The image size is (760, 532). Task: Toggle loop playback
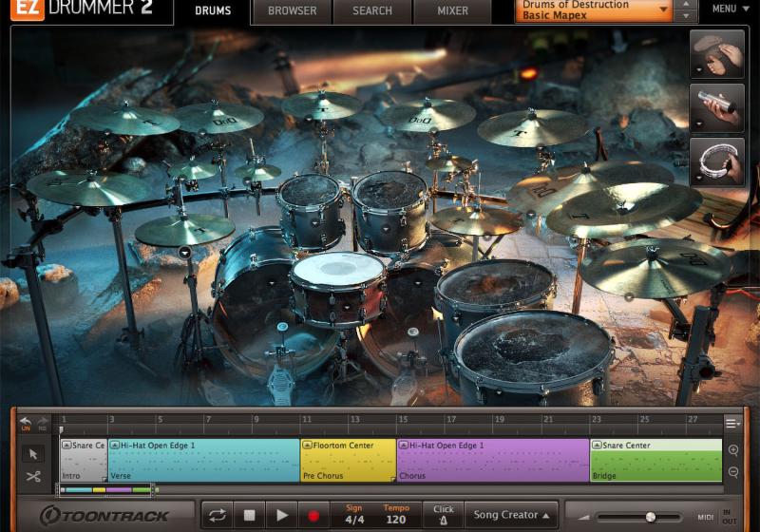click(218, 515)
